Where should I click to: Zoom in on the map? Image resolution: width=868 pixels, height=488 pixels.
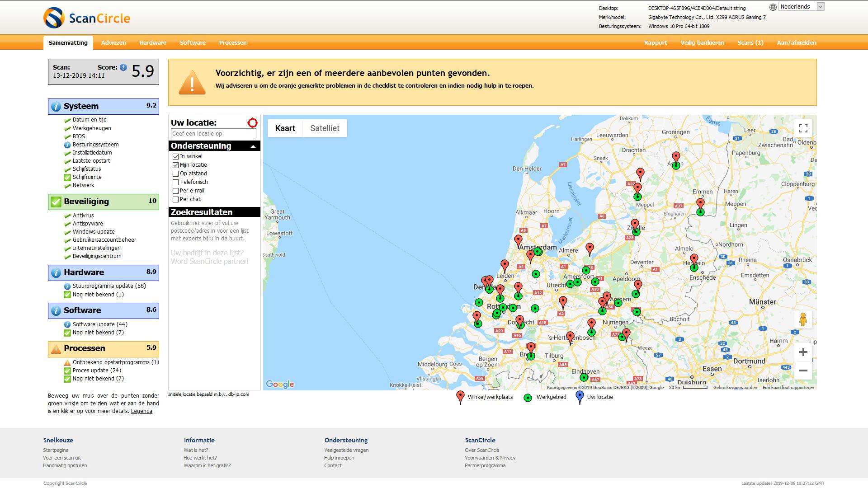[803, 352]
